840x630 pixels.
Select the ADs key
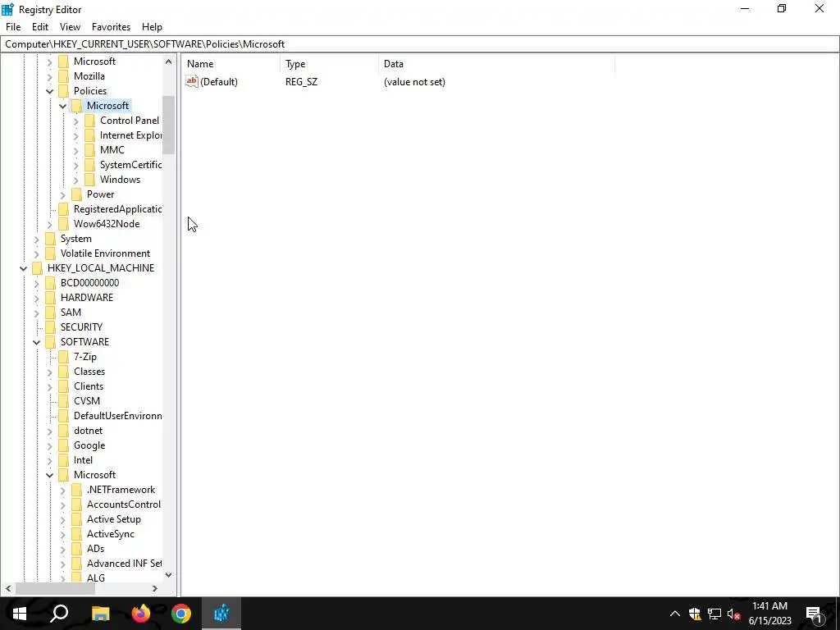coord(95,549)
